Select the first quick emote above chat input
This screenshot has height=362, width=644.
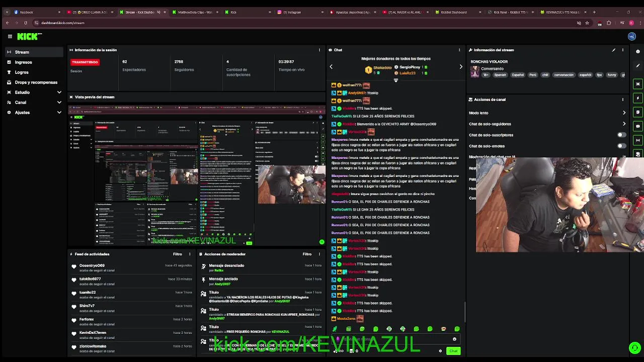(335, 329)
